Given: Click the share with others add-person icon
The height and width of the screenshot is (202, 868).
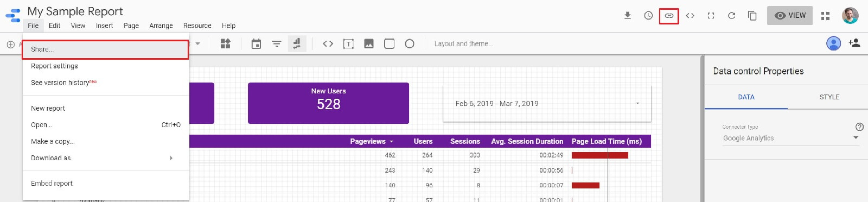Looking at the screenshot, I should [854, 43].
